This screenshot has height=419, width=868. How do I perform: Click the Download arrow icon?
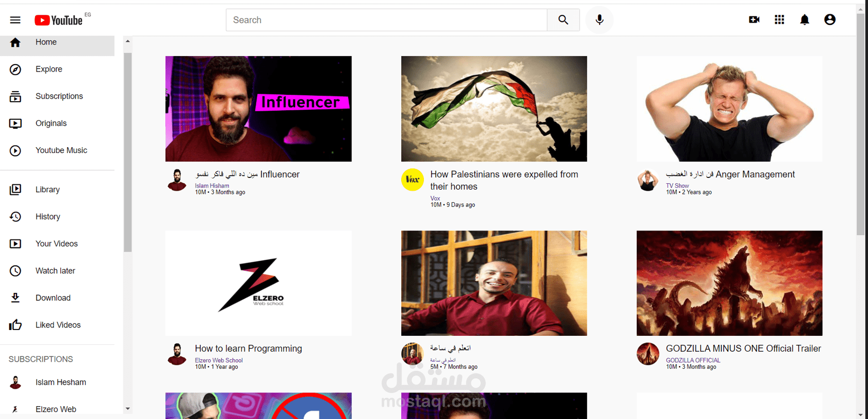15,298
